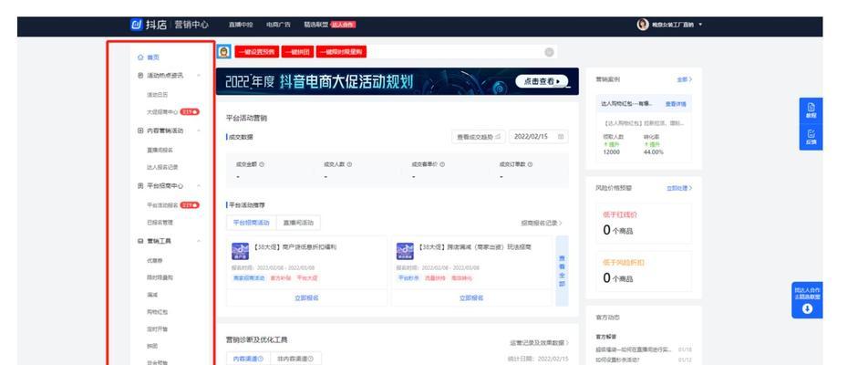Click the info icon beside 成交客单价
The height and width of the screenshot is (365, 868).
point(442,164)
